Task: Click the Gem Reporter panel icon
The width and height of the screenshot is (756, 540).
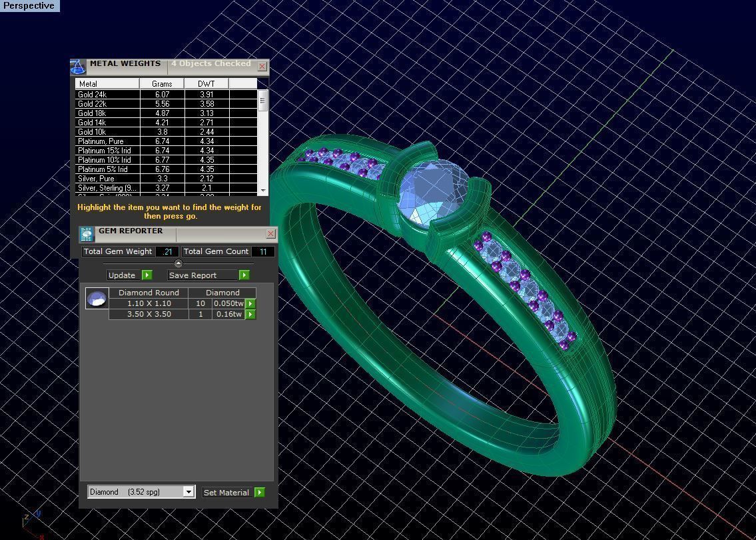Action: pyautogui.click(x=87, y=235)
